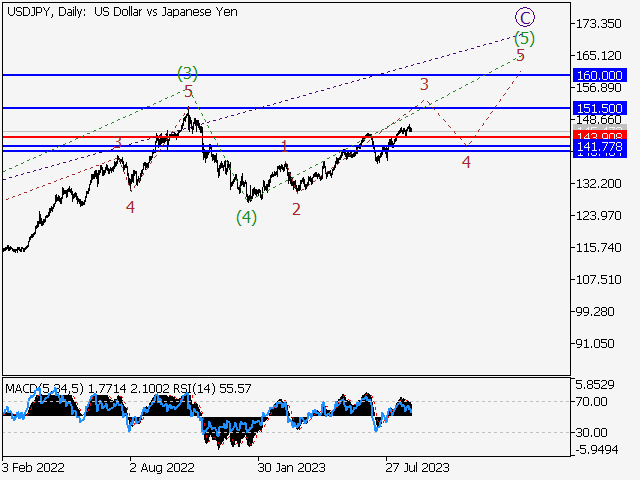This screenshot has height=480, width=640.
Task: Click the green (3) wave label
Action: click(x=187, y=73)
